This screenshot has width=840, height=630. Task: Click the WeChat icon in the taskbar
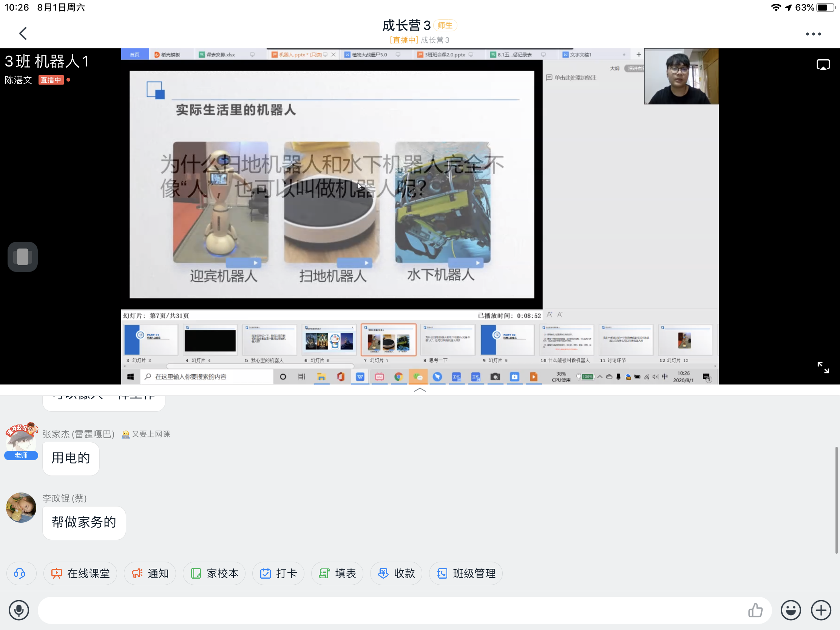point(418,377)
